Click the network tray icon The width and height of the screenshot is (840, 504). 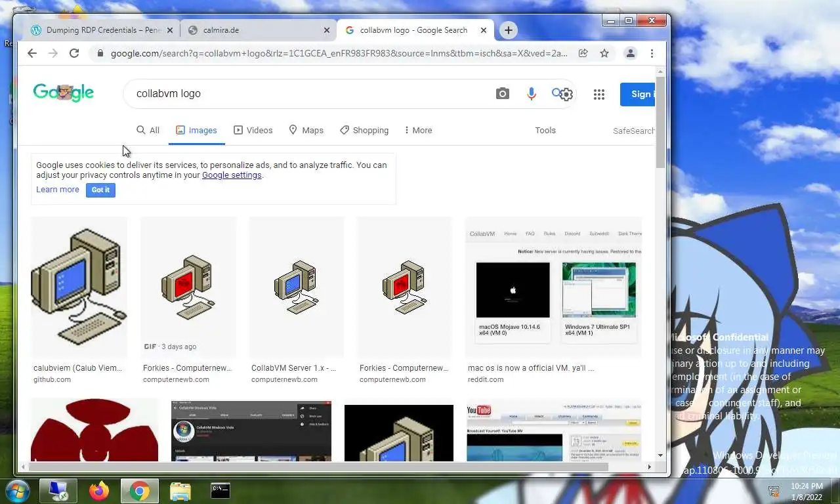tap(774, 492)
